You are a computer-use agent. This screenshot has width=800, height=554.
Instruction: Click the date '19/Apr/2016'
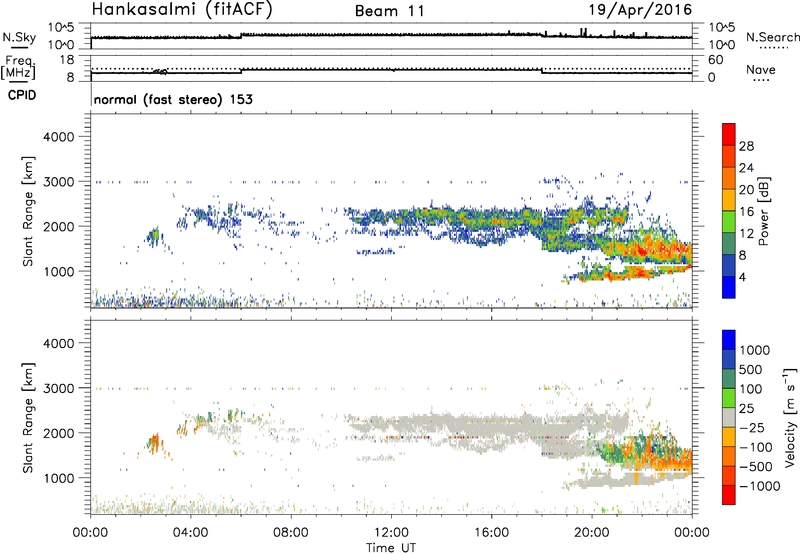click(x=640, y=10)
